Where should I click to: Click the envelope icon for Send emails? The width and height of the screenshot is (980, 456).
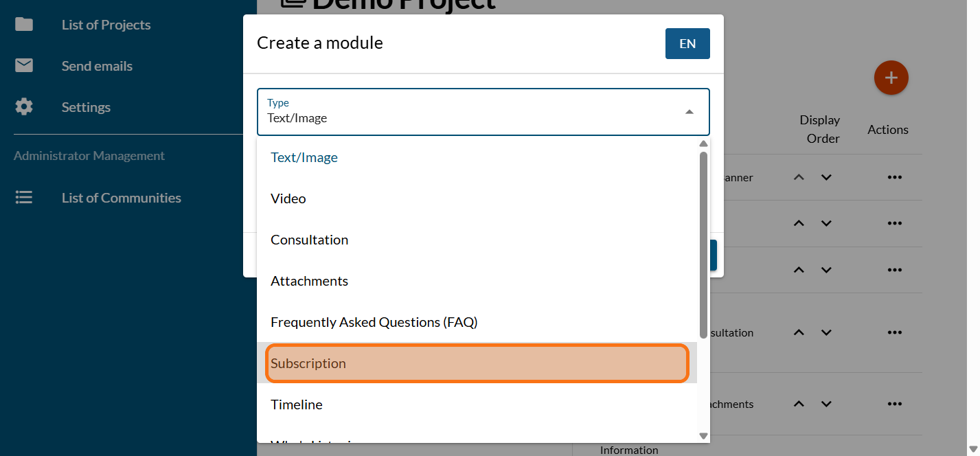coord(24,66)
